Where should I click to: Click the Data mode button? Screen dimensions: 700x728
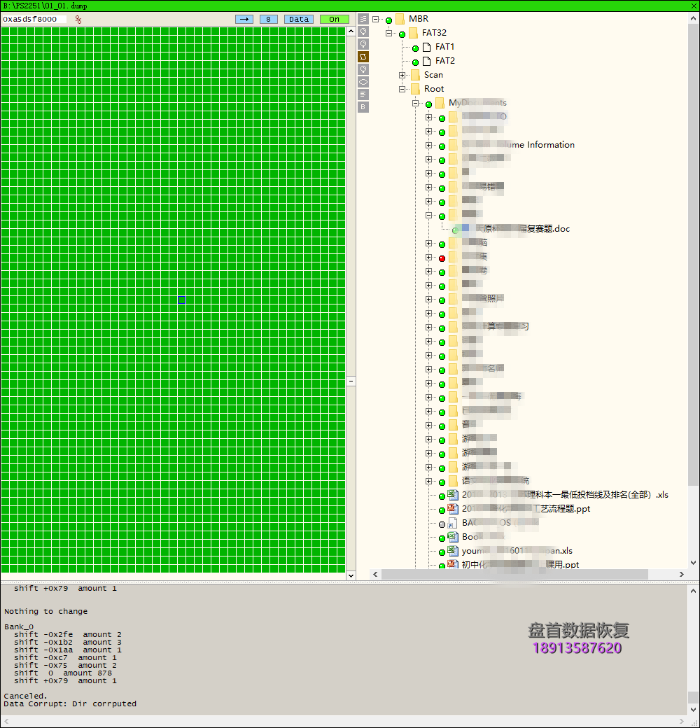coord(299,19)
